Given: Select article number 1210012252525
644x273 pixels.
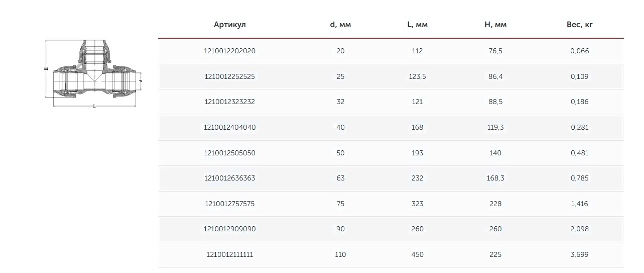Looking at the screenshot, I should point(230,76).
